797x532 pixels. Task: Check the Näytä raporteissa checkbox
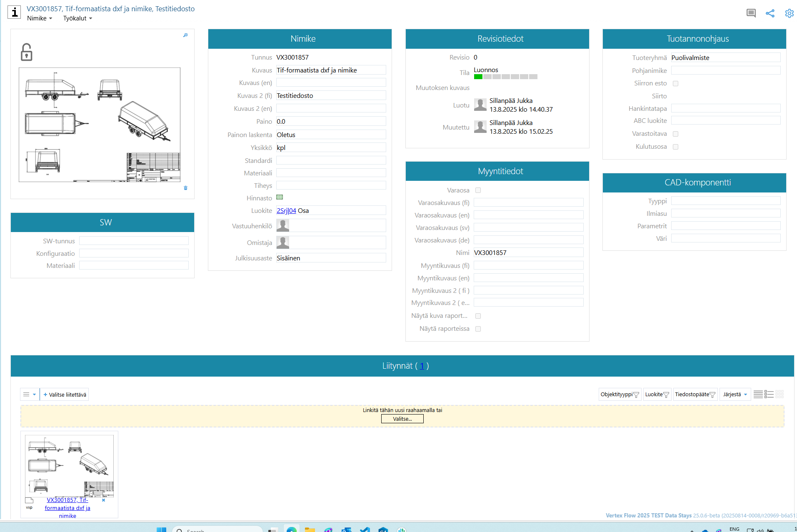pos(478,329)
